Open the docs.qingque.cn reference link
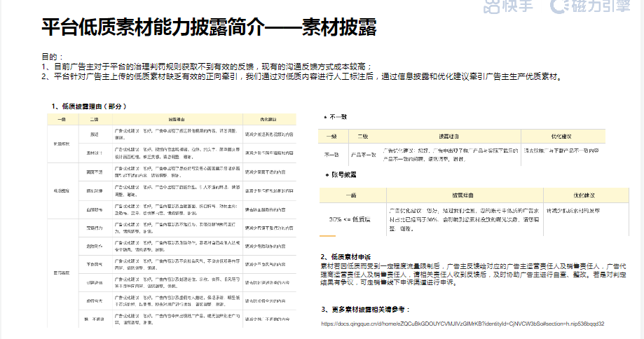The height and width of the screenshot is (339, 644). 463,324
